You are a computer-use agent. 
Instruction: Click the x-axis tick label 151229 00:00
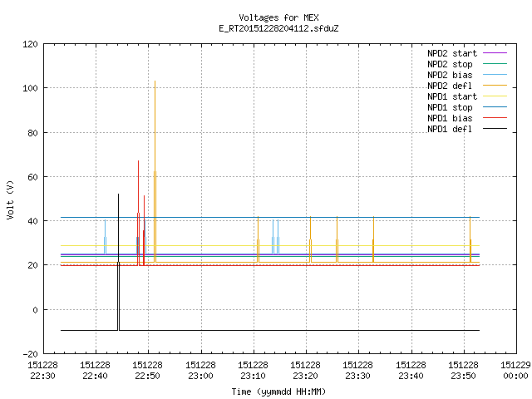click(515, 371)
